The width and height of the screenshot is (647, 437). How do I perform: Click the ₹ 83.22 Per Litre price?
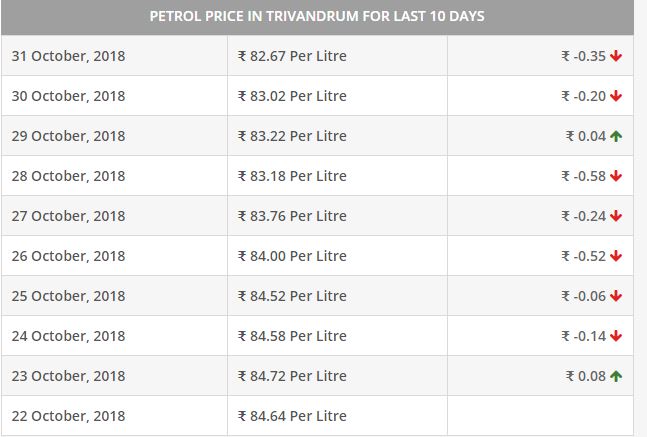[292, 136]
